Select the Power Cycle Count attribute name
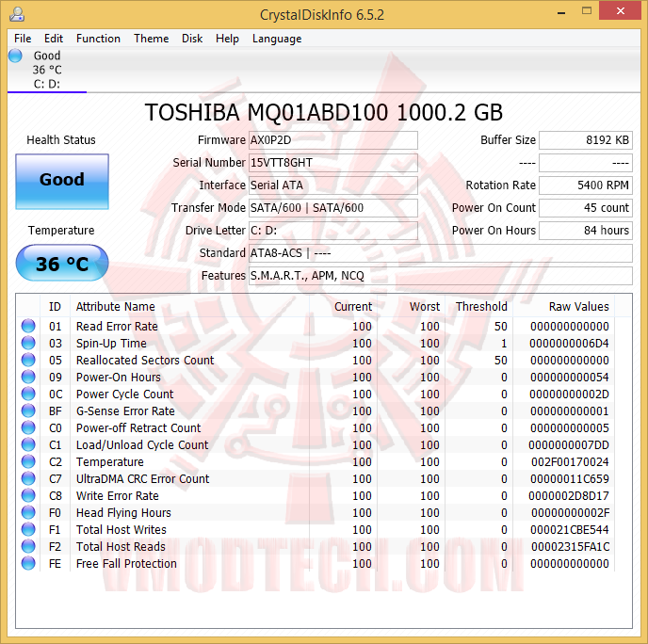648x644 pixels. 125,394
